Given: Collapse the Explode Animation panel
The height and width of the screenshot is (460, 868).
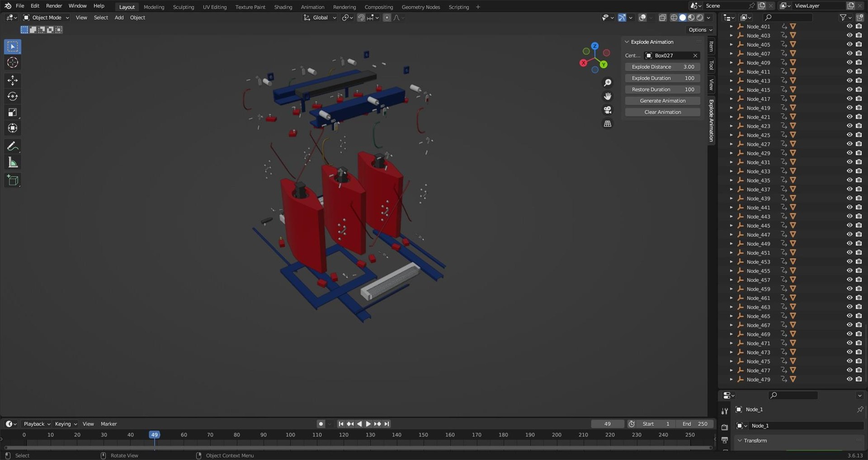Looking at the screenshot, I should [627, 42].
